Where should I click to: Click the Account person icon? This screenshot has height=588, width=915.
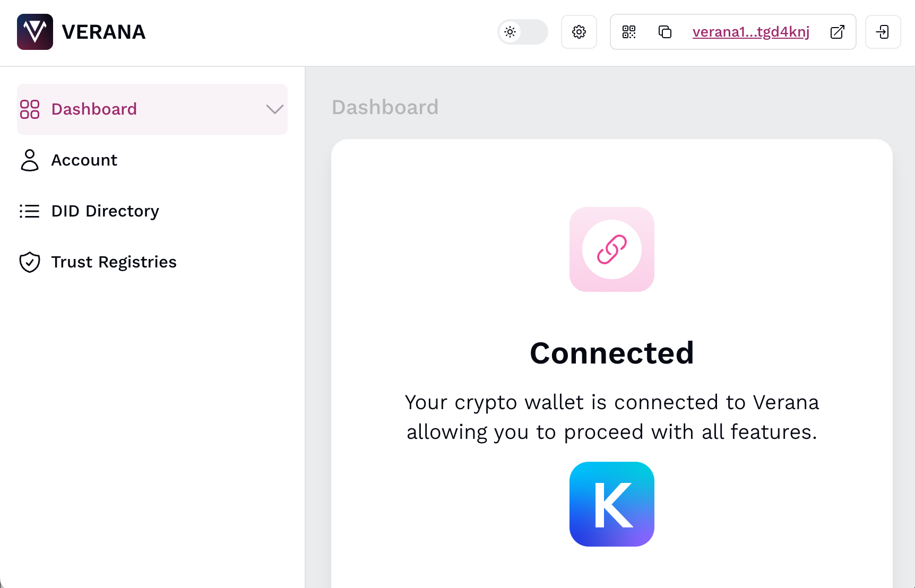30,160
